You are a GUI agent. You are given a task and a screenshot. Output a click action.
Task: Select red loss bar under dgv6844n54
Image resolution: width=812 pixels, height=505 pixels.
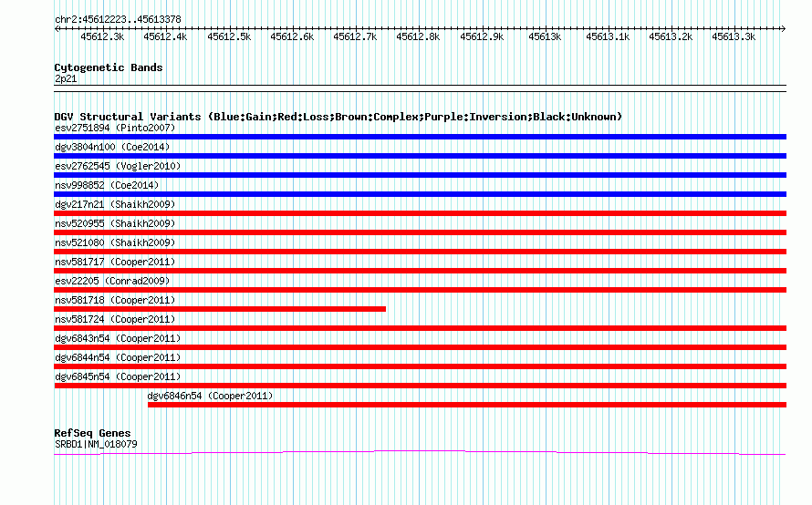pos(420,366)
